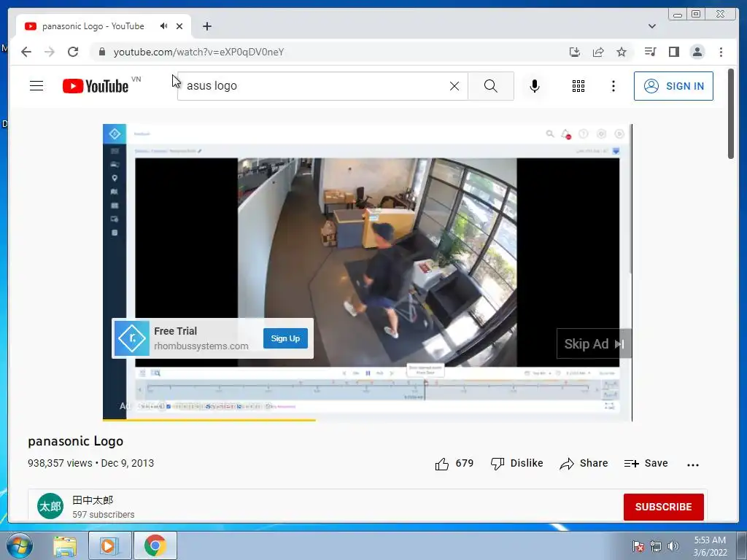Open the Windows Start menu
This screenshot has width=747, height=560.
20,545
